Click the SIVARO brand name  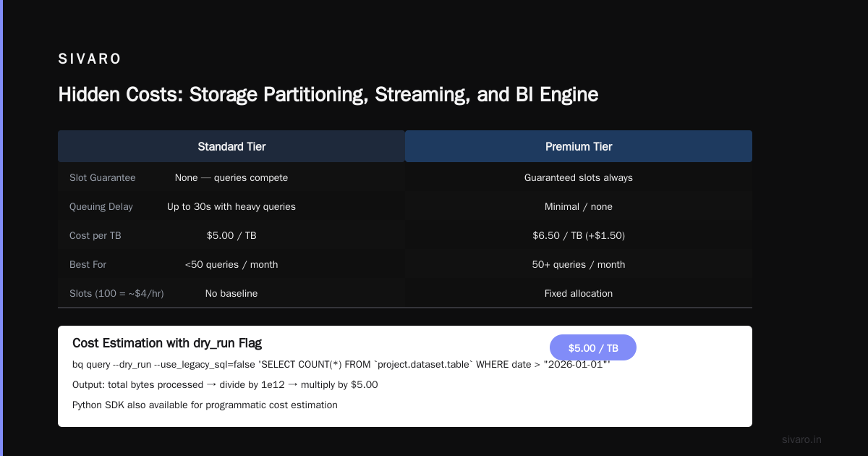coord(90,59)
